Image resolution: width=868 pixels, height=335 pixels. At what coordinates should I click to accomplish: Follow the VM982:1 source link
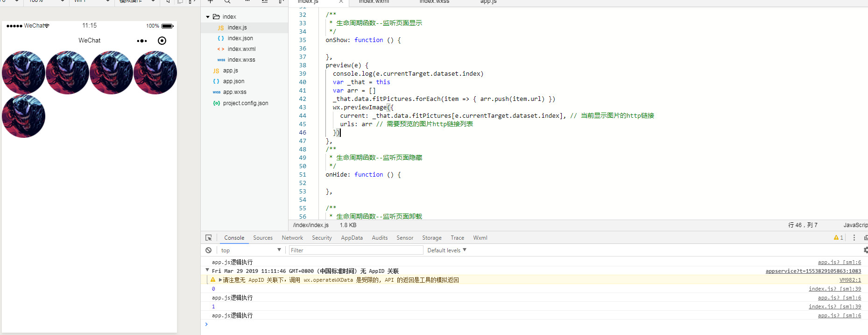[x=850, y=280]
